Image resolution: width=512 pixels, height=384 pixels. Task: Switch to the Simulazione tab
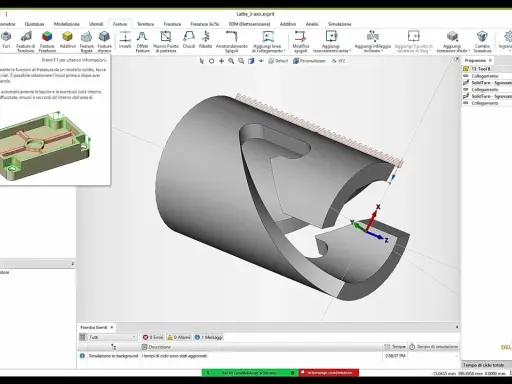tap(339, 24)
